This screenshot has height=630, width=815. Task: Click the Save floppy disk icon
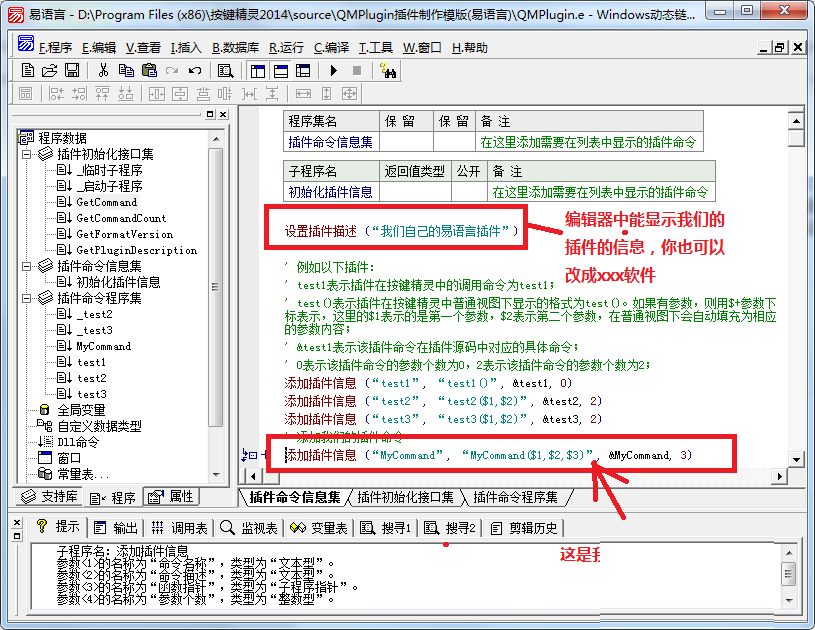(x=72, y=70)
